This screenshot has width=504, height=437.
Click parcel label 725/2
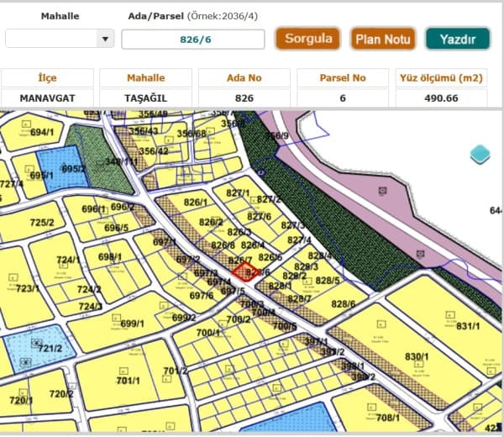[x=42, y=223]
